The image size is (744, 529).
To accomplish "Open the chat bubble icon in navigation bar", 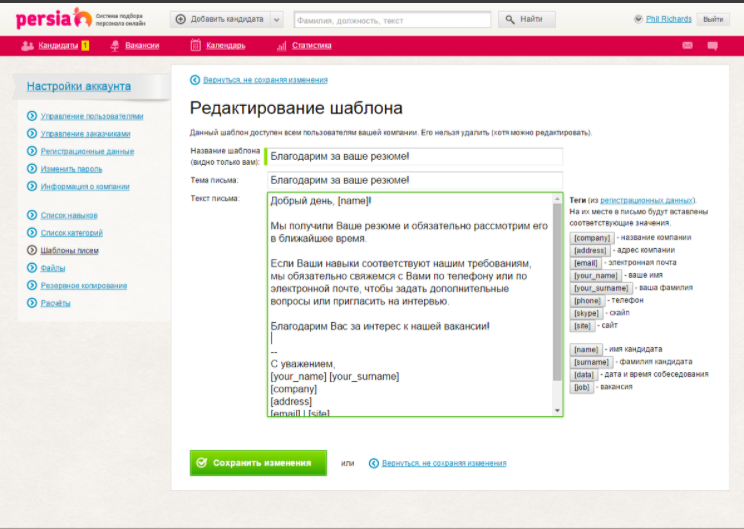I will 712,46.
